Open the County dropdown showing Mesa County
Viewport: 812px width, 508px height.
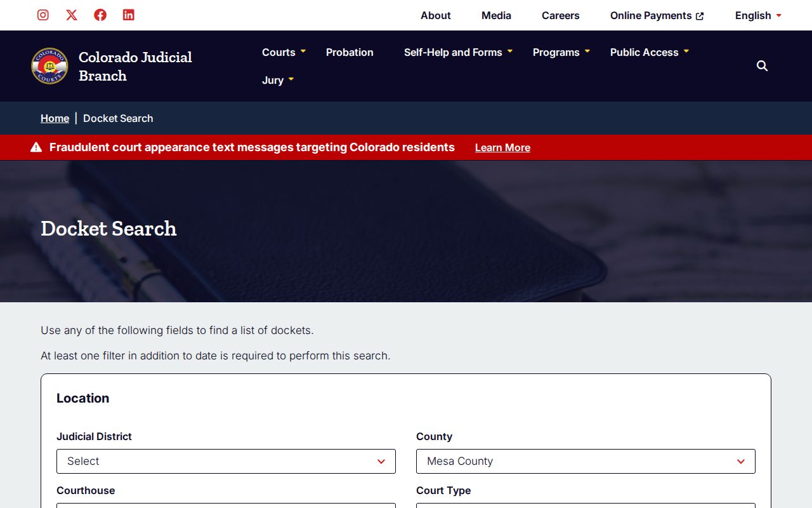coord(586,461)
